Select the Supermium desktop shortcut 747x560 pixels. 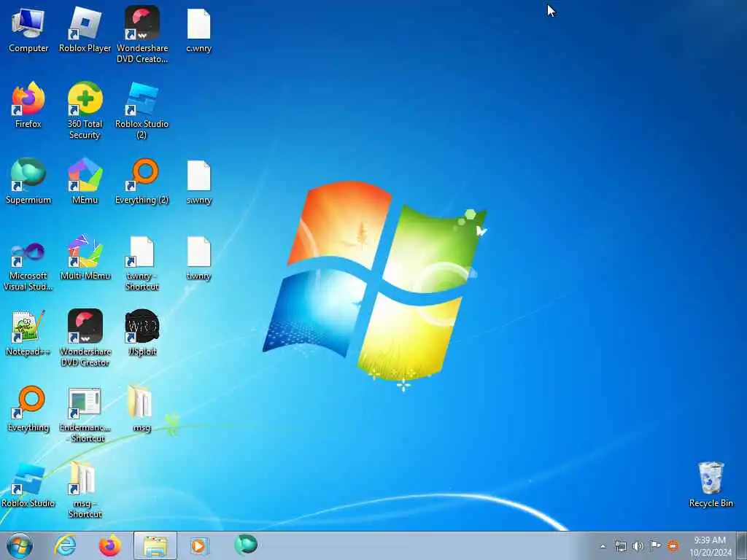pos(28,181)
